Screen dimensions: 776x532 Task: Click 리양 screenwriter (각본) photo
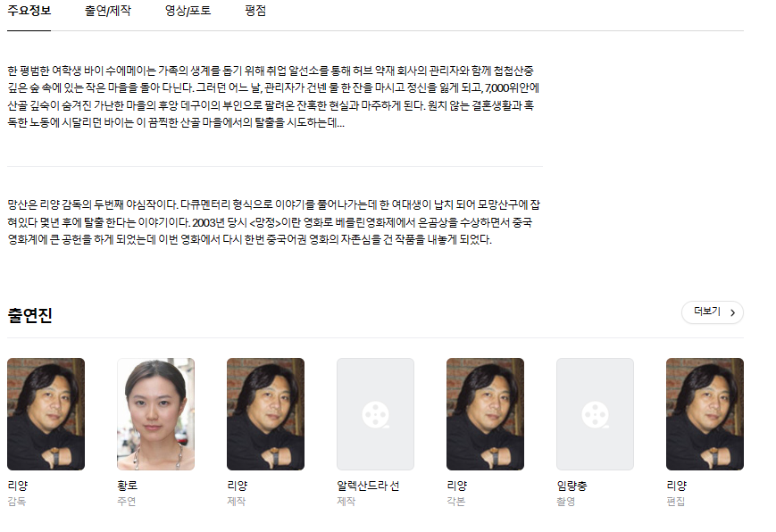pos(486,414)
